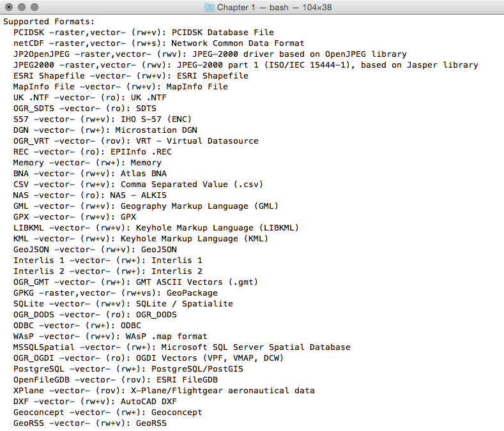The width and height of the screenshot is (504, 431).
Task: Click the 'ODBC -vector-' line
Action: pyautogui.click(x=77, y=326)
